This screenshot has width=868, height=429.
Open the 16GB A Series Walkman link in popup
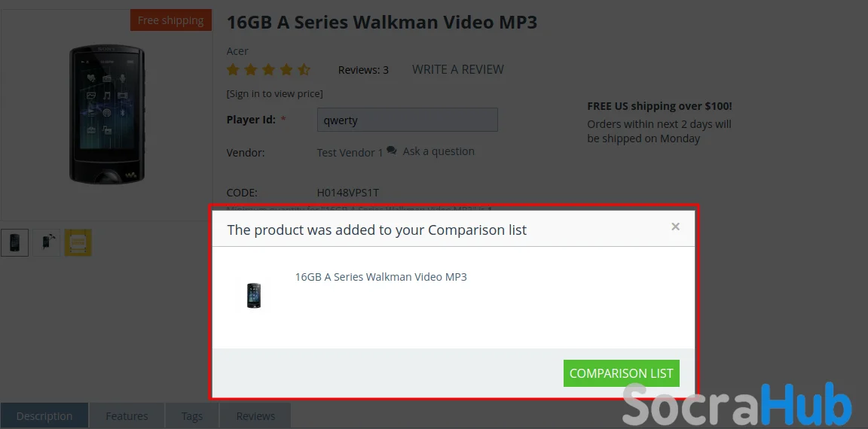[381, 276]
